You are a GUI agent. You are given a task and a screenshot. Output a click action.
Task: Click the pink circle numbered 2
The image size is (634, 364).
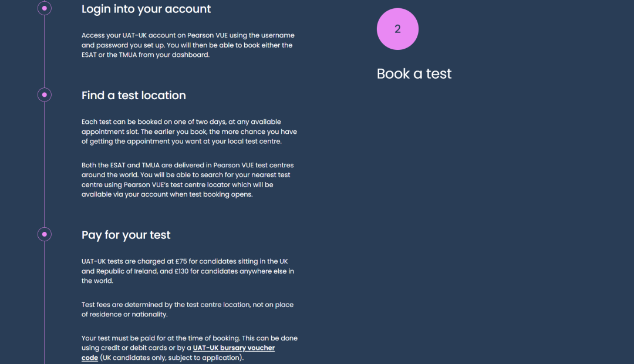[397, 29]
